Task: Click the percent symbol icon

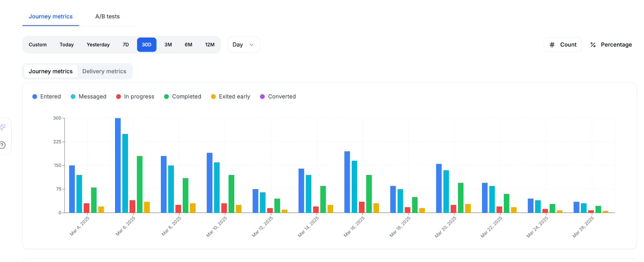Action: (592, 45)
